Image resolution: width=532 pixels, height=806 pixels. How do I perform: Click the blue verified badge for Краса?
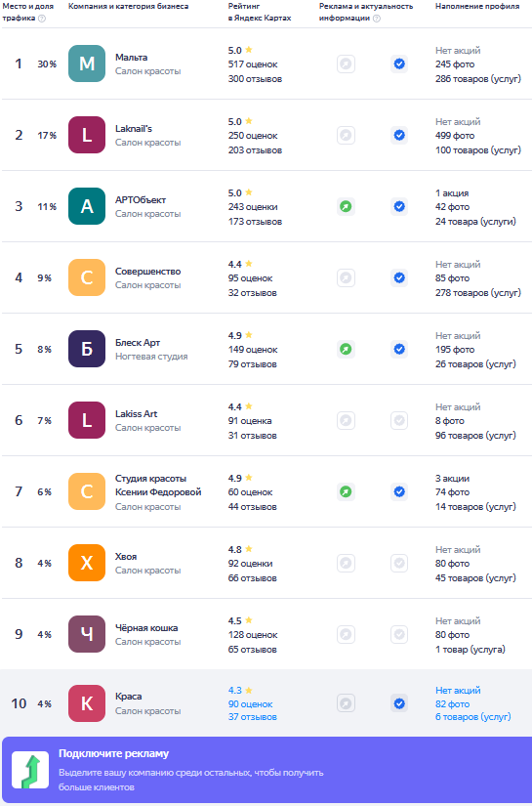tap(399, 703)
